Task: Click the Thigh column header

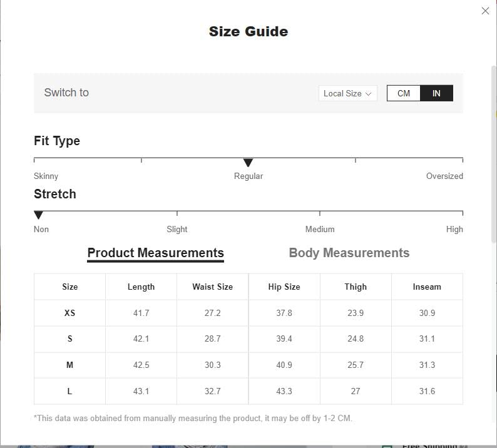Action: click(356, 287)
